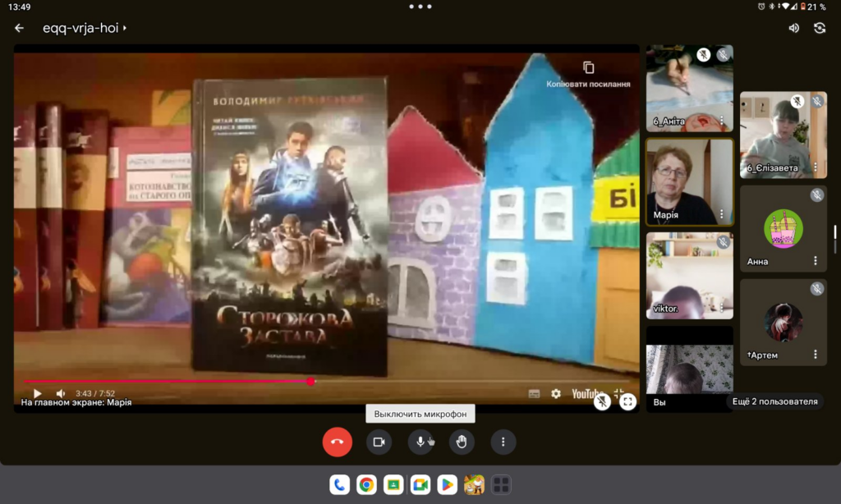841x504 pixels.
Task: Expand meeting details next to eqq-vrja-hoi
Action: tap(125, 28)
